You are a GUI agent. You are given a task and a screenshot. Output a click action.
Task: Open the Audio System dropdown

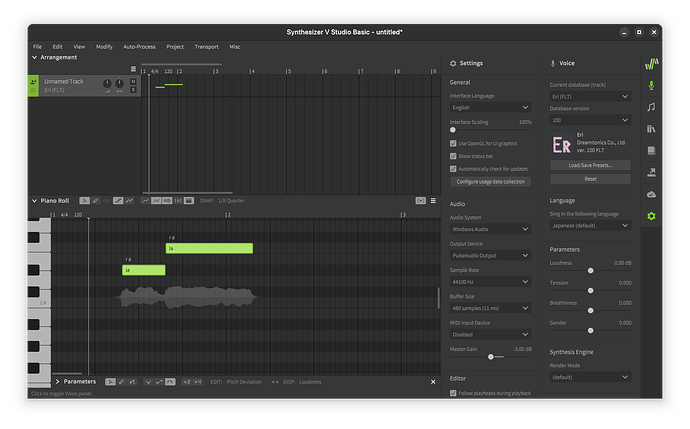(490, 229)
